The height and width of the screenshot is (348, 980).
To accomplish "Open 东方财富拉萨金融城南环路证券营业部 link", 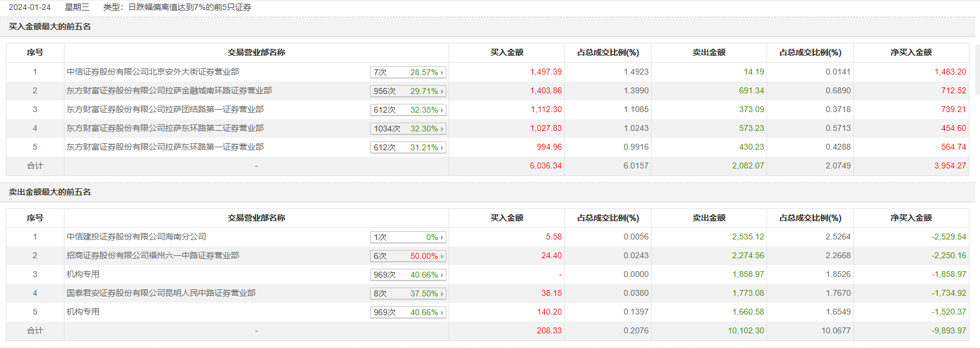I will point(169,90).
